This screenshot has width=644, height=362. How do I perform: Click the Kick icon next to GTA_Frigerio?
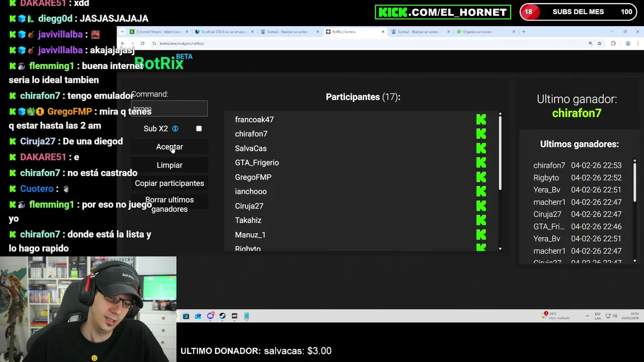[x=481, y=162]
